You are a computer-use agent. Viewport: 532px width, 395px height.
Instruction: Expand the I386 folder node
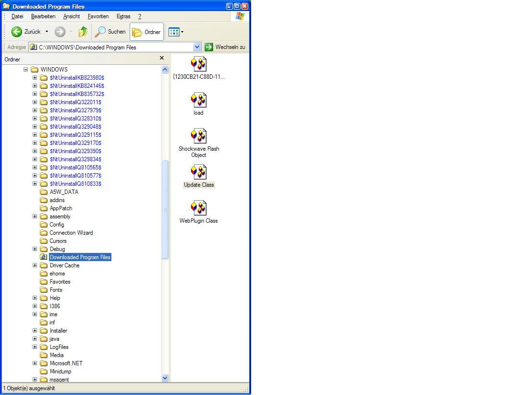(x=35, y=306)
